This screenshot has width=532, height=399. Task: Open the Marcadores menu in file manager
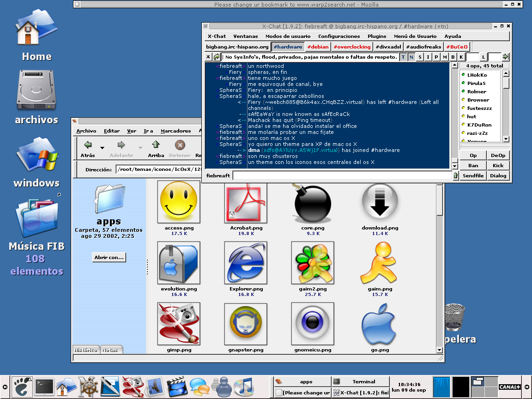click(x=176, y=131)
